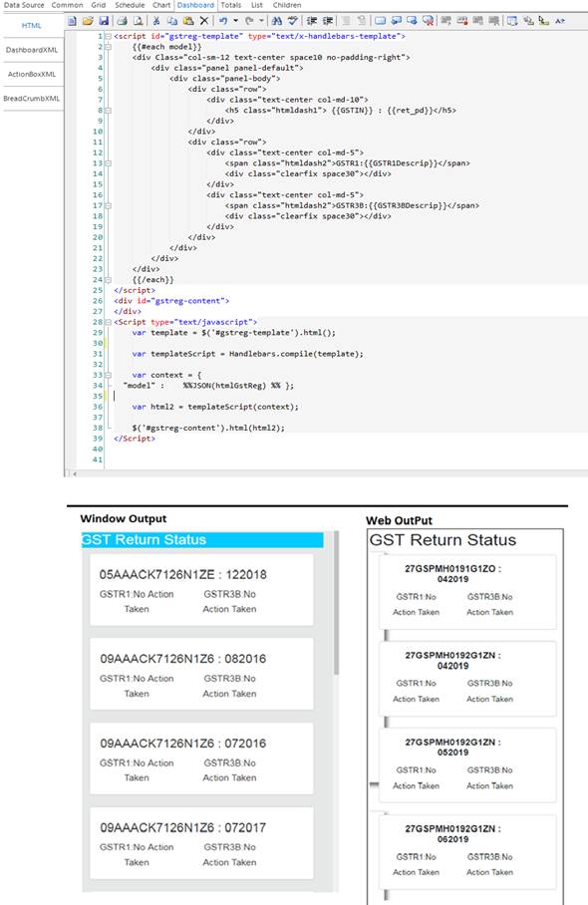Open the Redo history dropdown arrow

pyautogui.click(x=261, y=21)
